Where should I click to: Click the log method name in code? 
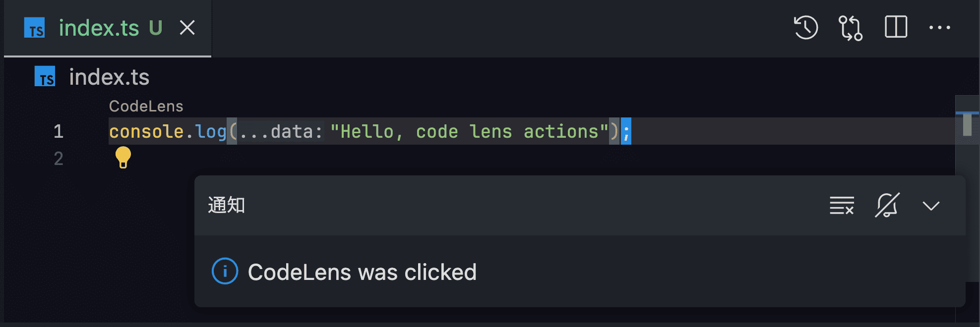coord(211,132)
